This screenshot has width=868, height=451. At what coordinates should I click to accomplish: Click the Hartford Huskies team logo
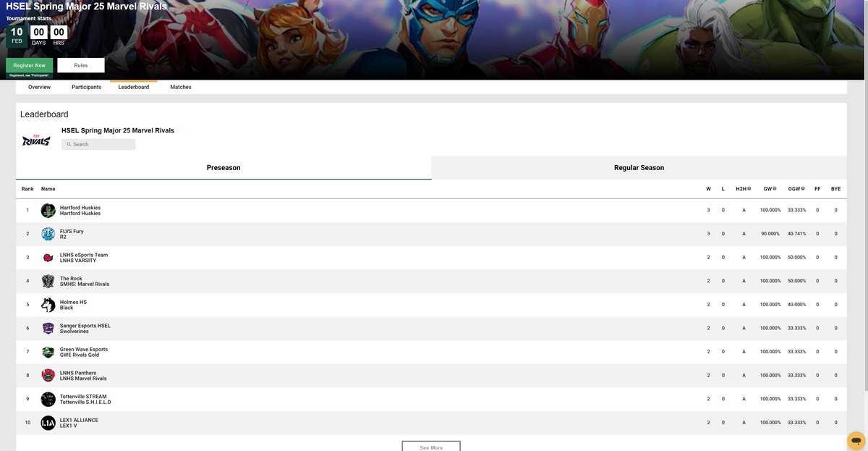coord(48,210)
